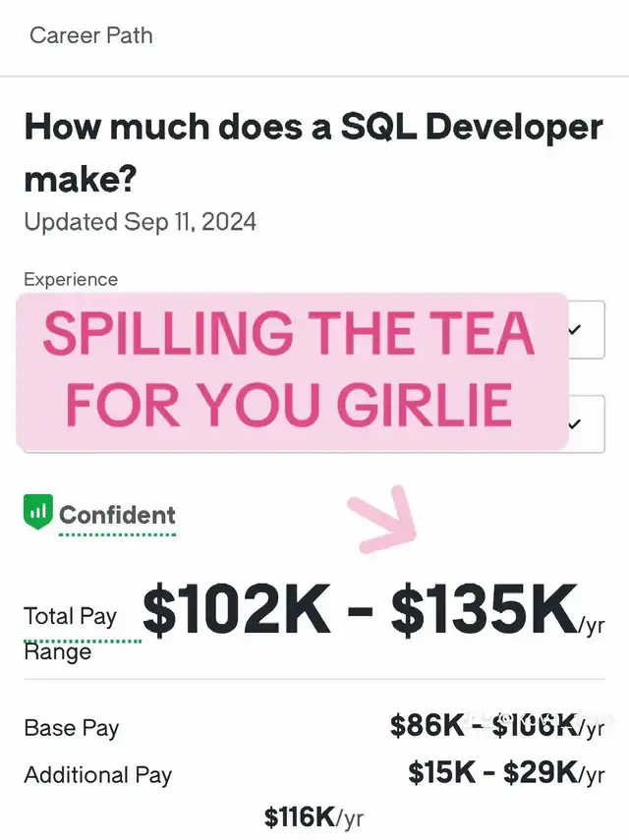Expand the second filter dropdown below Experience

(575, 424)
